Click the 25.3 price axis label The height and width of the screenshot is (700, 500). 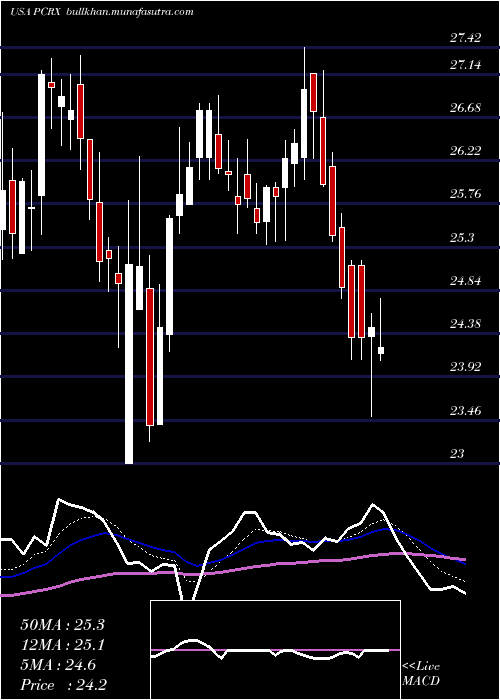462,238
